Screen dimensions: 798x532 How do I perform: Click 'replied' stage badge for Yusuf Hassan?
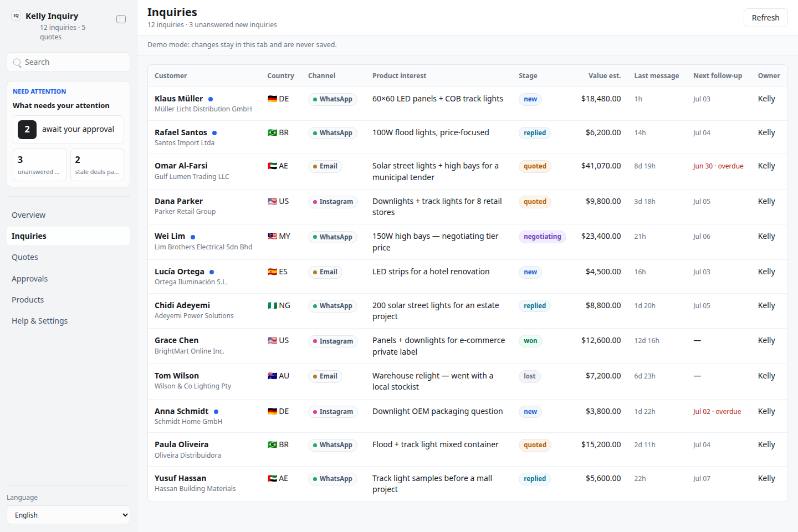[x=535, y=479]
